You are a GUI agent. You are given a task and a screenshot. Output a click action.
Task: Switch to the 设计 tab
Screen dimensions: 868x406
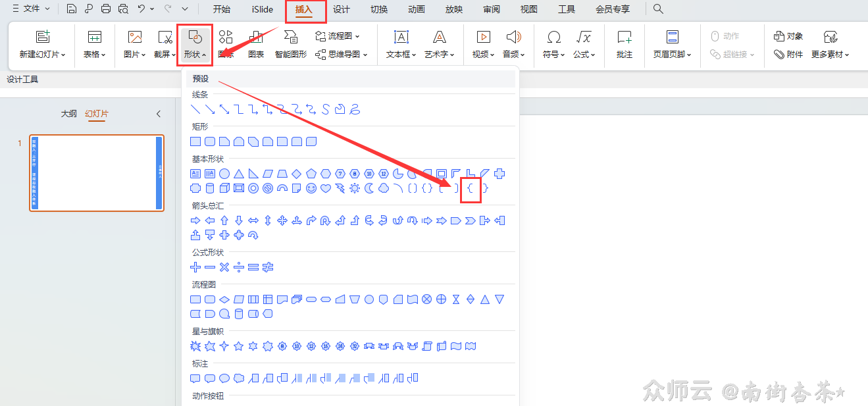coord(342,9)
